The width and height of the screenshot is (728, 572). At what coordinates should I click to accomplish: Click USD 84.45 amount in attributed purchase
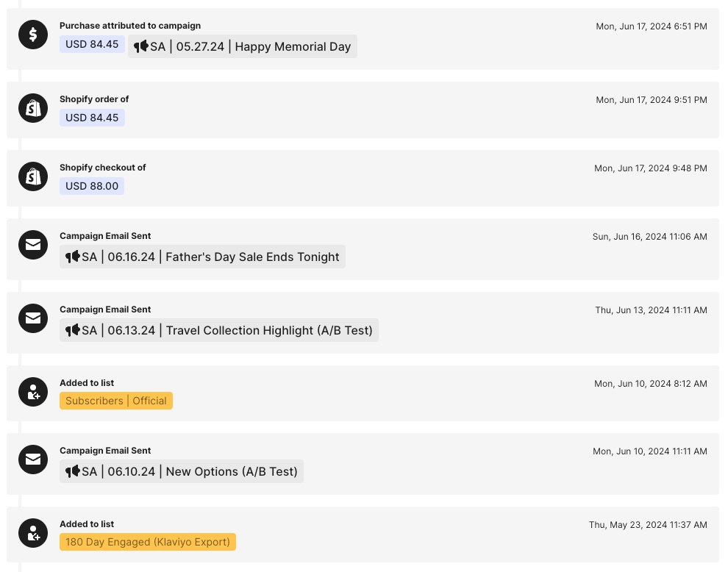coord(92,44)
